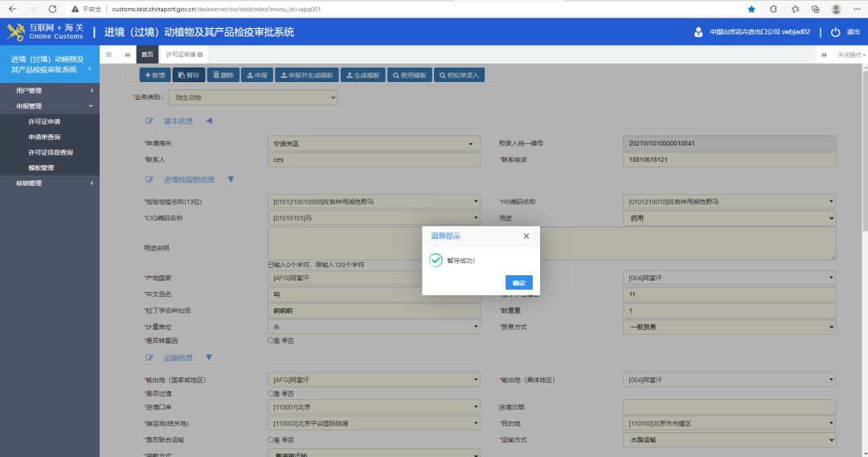Open 模板管理 in the sidebar
The height and width of the screenshot is (457, 868).
point(41,168)
